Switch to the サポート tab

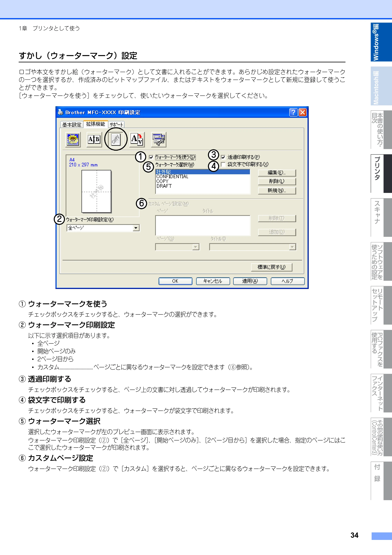tap(116, 124)
